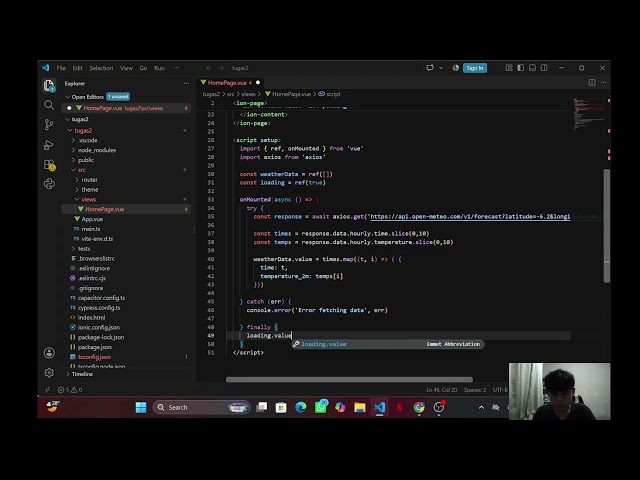Navigate back with the arrow in title bar
This screenshot has width=640, height=480.
coord(209,68)
